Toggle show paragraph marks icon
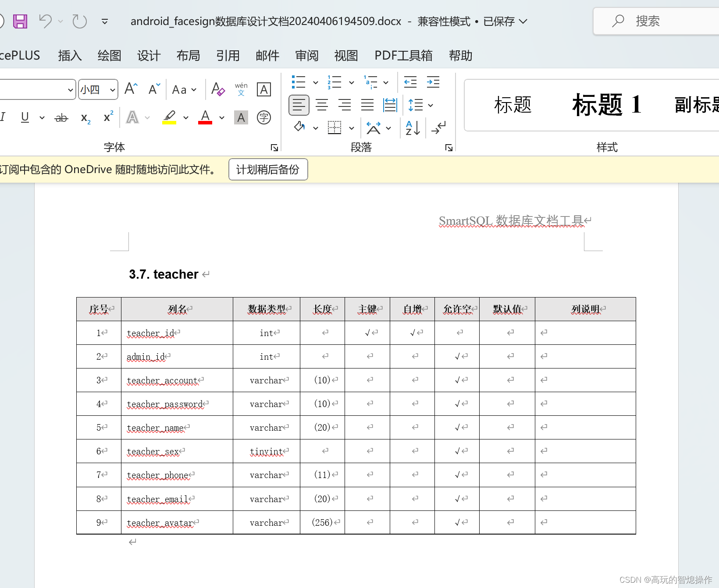Screen dimensions: 719x588 pos(438,128)
